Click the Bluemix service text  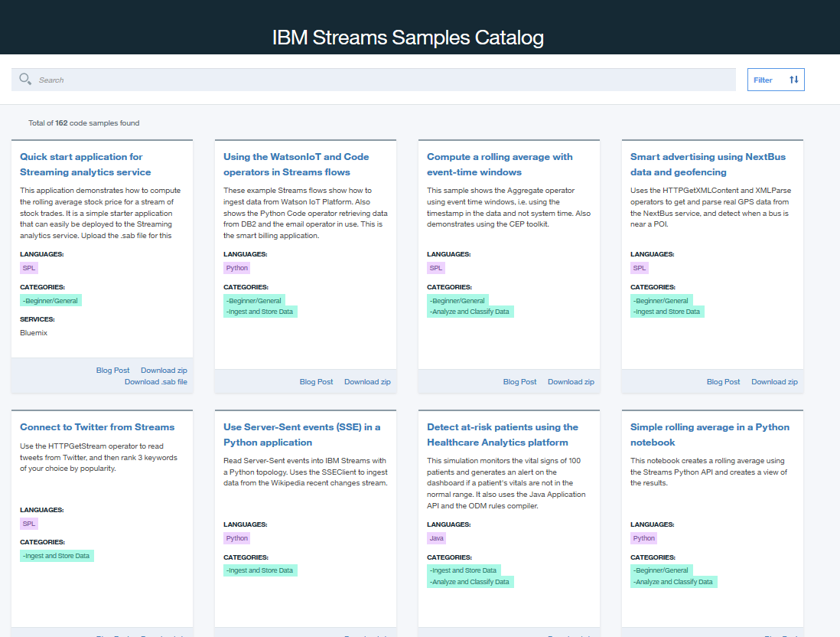[34, 333]
